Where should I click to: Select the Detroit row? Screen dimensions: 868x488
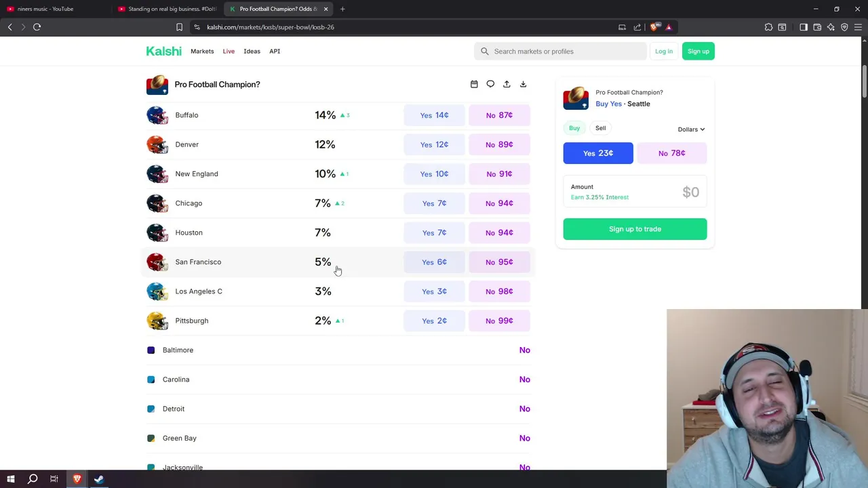pyautogui.click(x=338, y=409)
